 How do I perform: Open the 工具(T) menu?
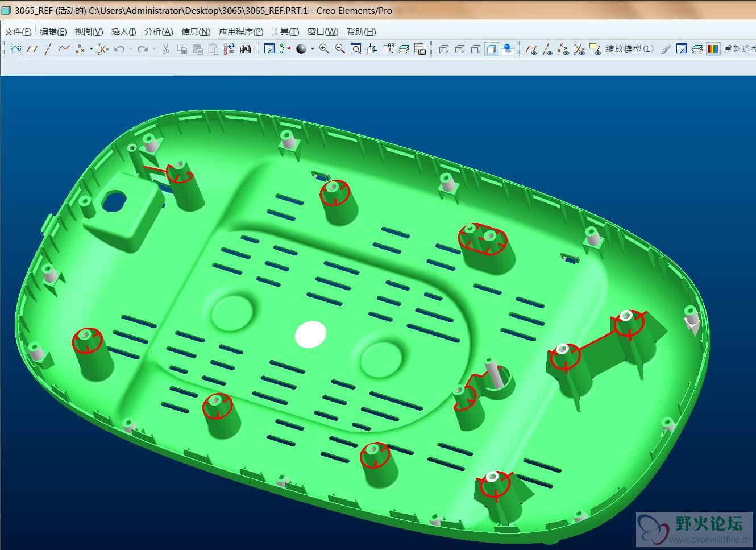point(285,32)
